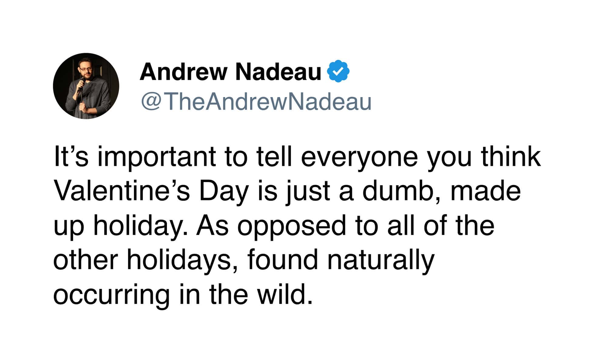Click the display name Andrew Nadeau
Image resolution: width=596 pixels, height=364 pixels.
click(230, 72)
